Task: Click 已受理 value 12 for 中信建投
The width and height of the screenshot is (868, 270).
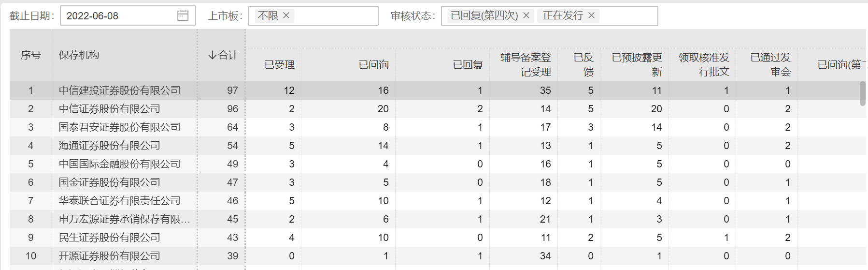Action: [x=289, y=90]
